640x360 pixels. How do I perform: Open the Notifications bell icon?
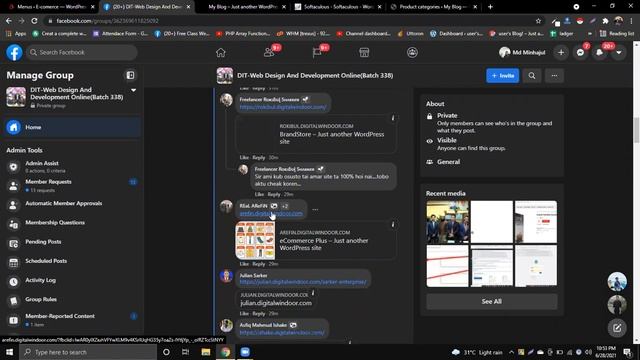[600, 53]
